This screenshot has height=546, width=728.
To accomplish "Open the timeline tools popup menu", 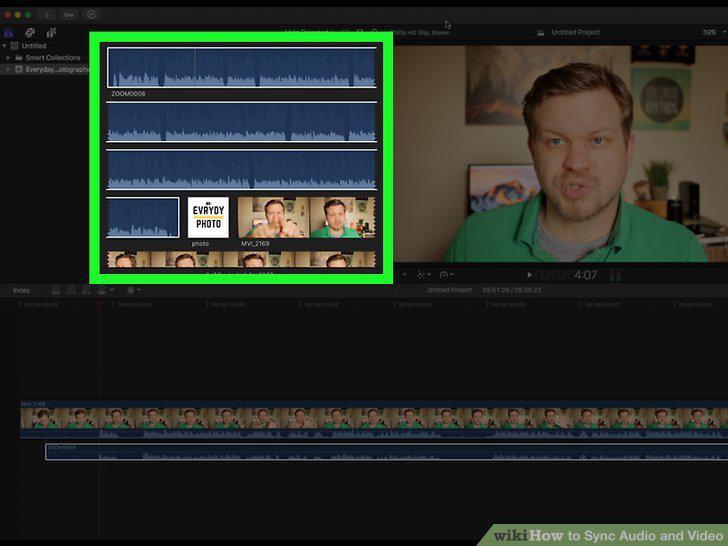I will click(x=134, y=290).
